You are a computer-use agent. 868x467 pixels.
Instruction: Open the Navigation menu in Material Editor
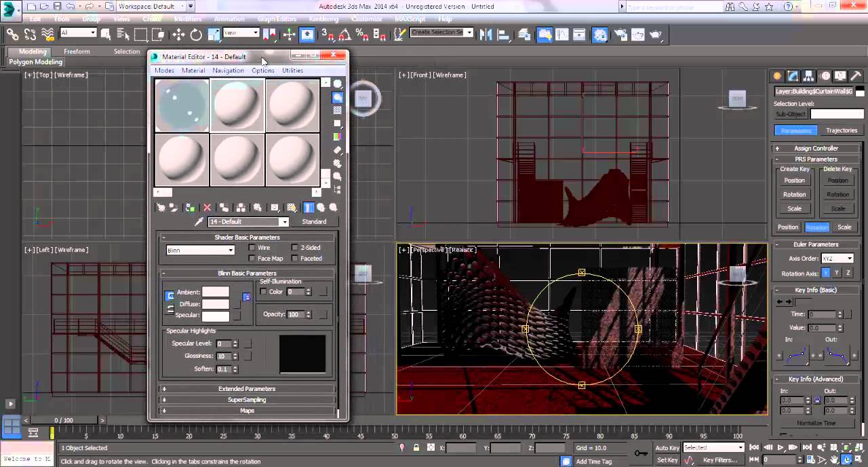(228, 71)
